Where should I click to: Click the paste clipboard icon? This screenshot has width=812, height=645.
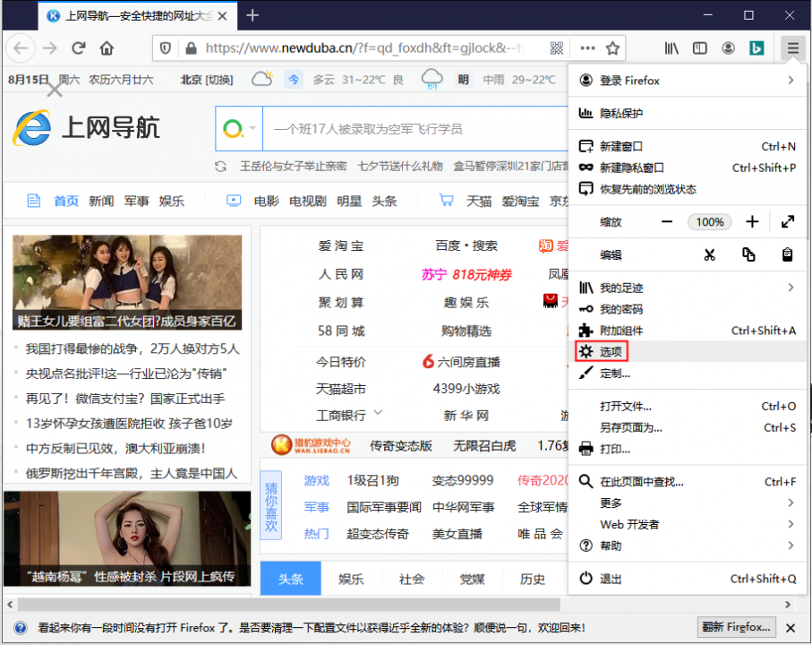(787, 254)
